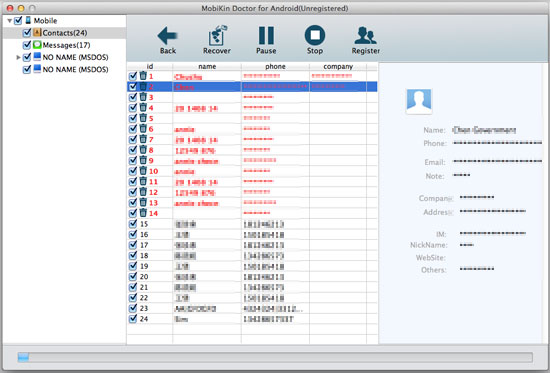The width and height of the screenshot is (550, 373).
Task: Uncheck the Contacts(24) checkbox
Action: click(x=27, y=33)
